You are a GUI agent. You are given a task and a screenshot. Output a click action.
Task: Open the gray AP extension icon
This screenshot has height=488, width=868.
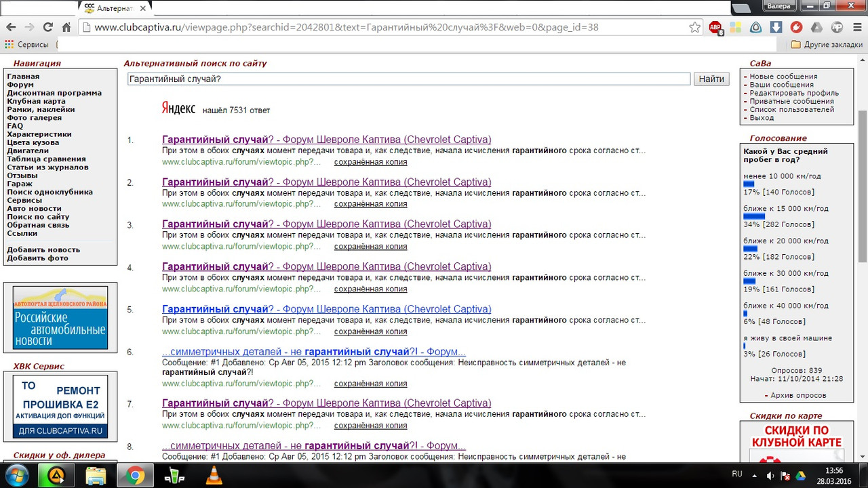coord(837,28)
